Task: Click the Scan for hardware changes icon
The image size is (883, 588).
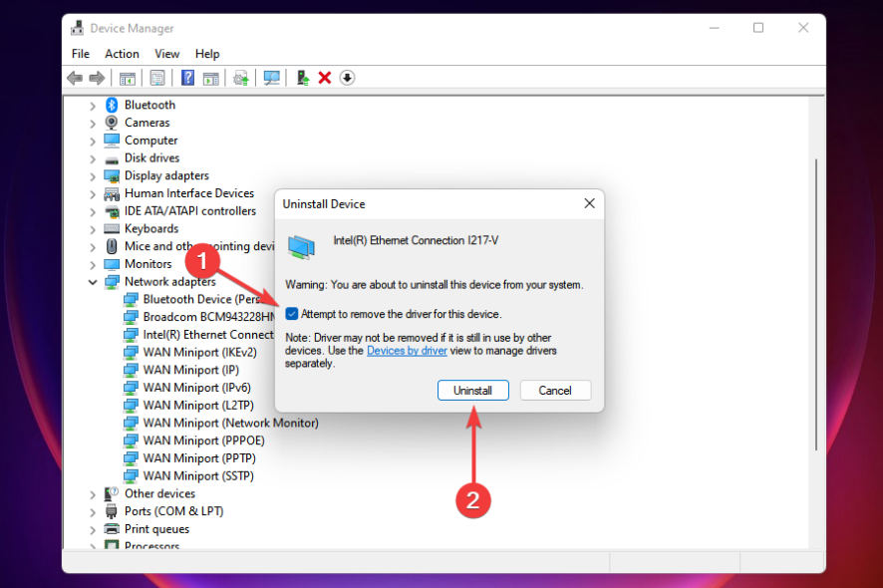Action: coord(271,77)
